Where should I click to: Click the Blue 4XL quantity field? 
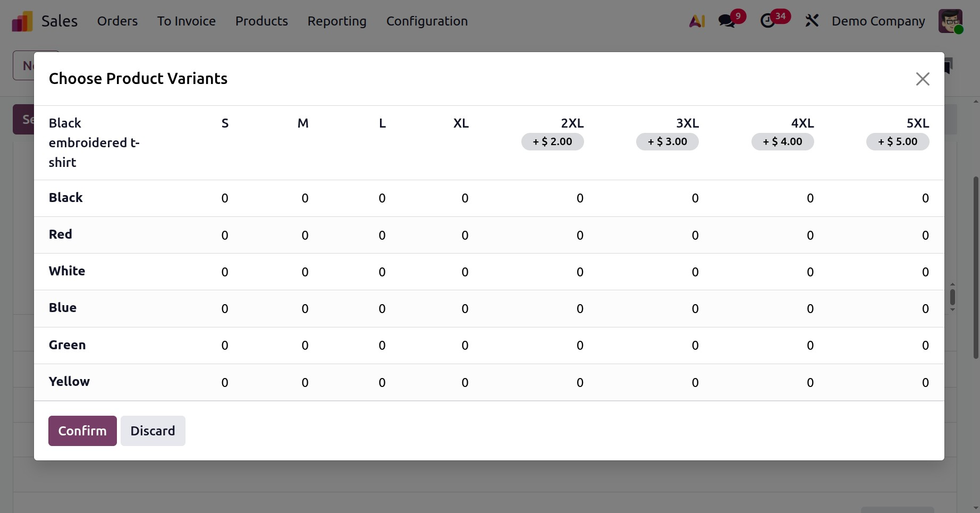[x=810, y=309]
